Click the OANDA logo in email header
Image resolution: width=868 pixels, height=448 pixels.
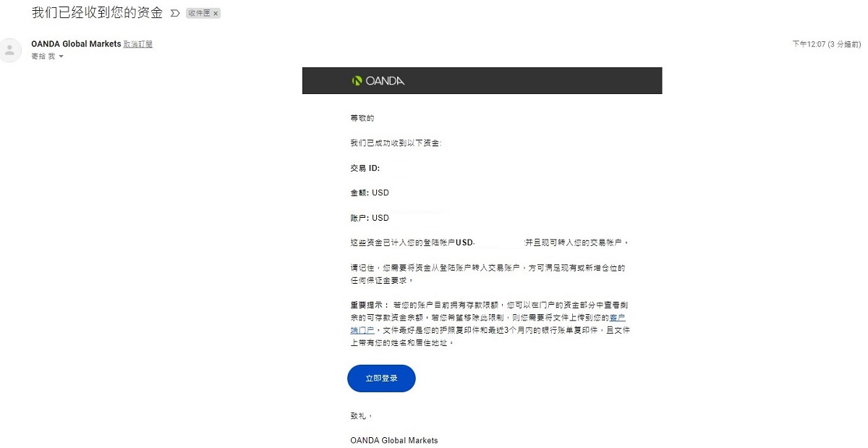coord(378,81)
